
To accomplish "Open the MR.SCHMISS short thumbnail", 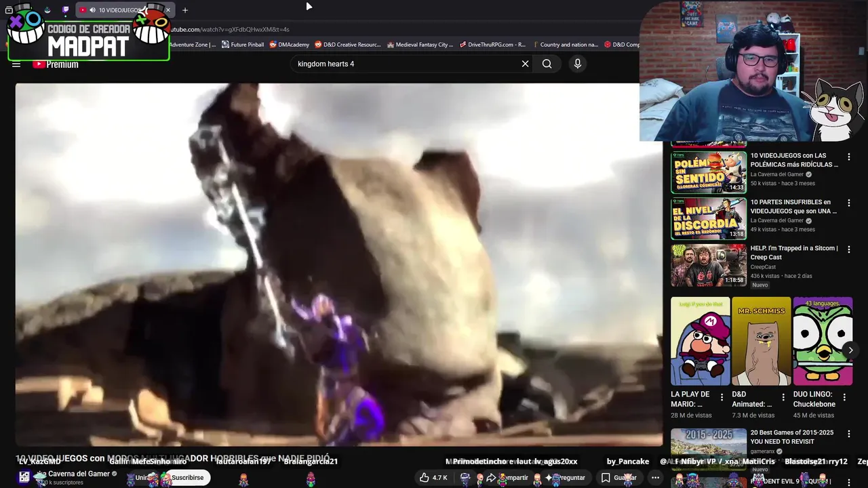I will point(762,341).
